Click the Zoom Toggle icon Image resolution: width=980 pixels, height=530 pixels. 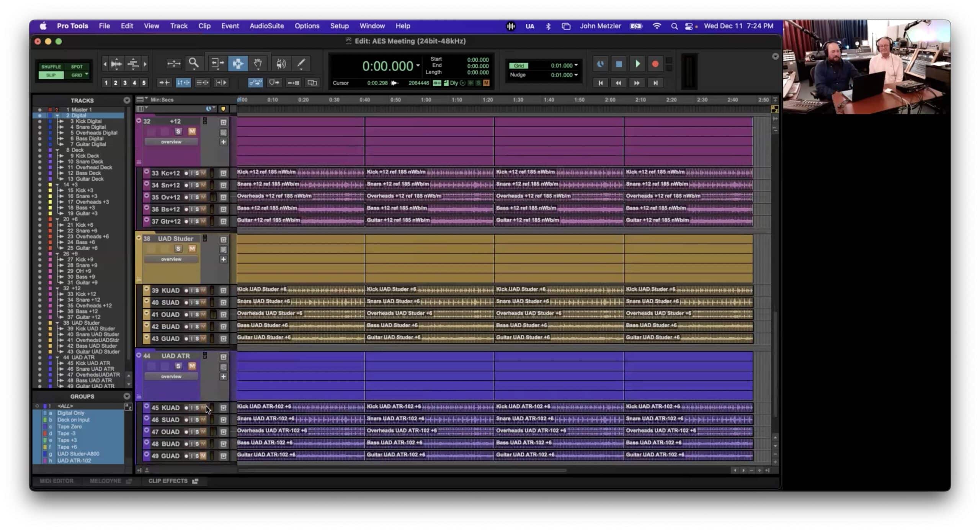(173, 64)
